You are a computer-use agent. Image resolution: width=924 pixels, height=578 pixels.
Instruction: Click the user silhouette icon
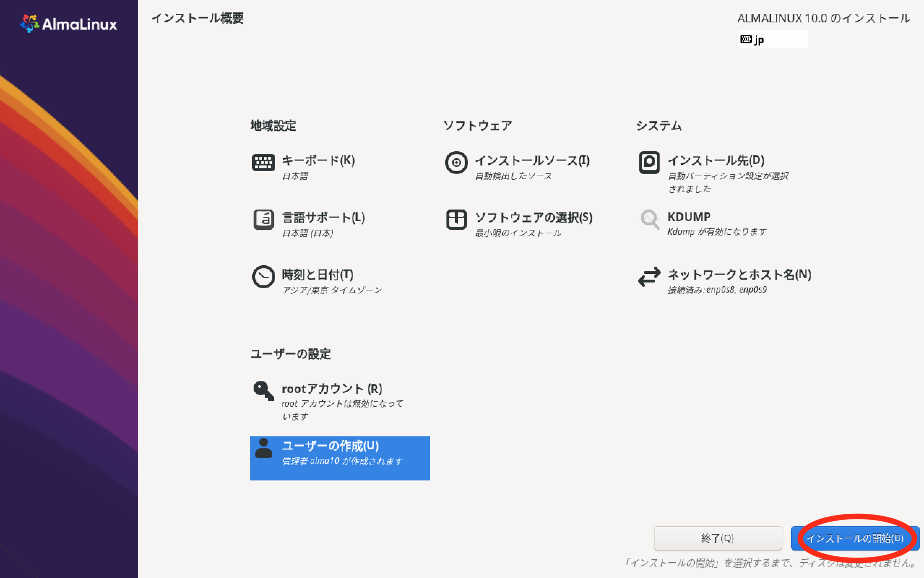[x=263, y=448]
